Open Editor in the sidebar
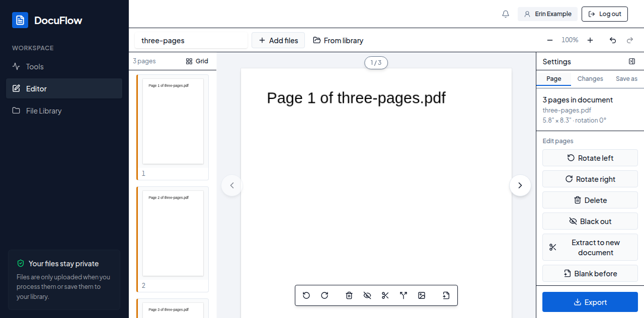 (x=64, y=88)
